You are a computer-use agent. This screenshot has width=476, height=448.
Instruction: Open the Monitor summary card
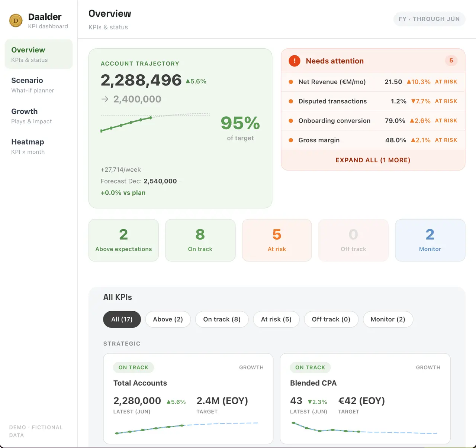pyautogui.click(x=430, y=240)
